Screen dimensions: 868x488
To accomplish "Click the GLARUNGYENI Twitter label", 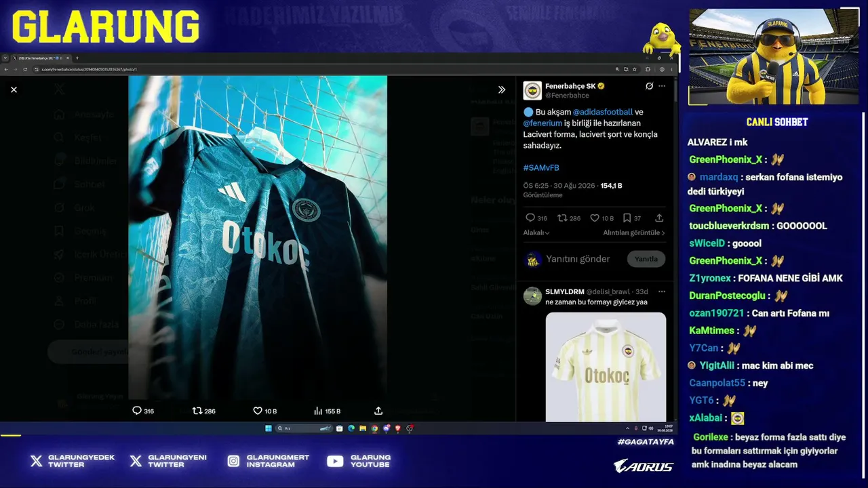I will [x=177, y=461].
